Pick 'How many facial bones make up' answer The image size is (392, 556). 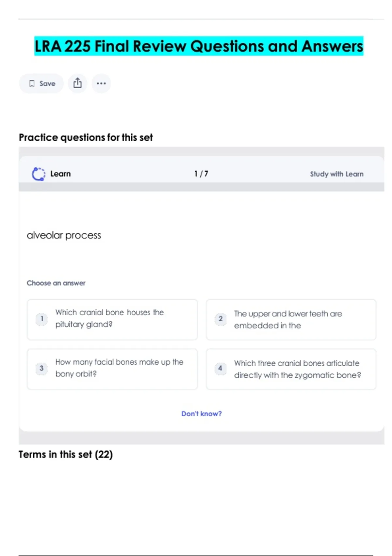tap(119, 368)
